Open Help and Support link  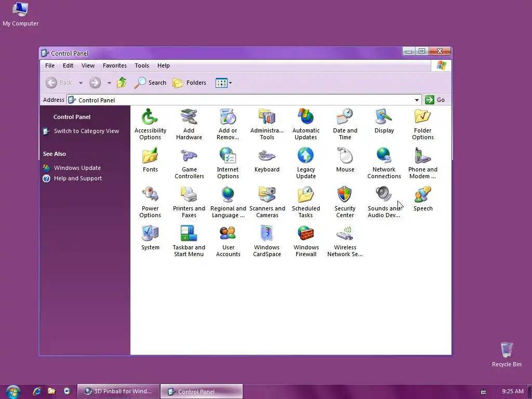(x=78, y=178)
